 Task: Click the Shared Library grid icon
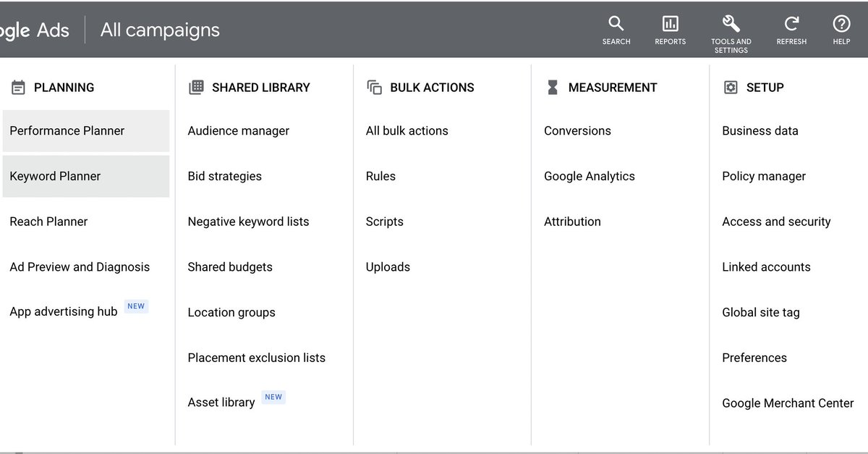196,88
